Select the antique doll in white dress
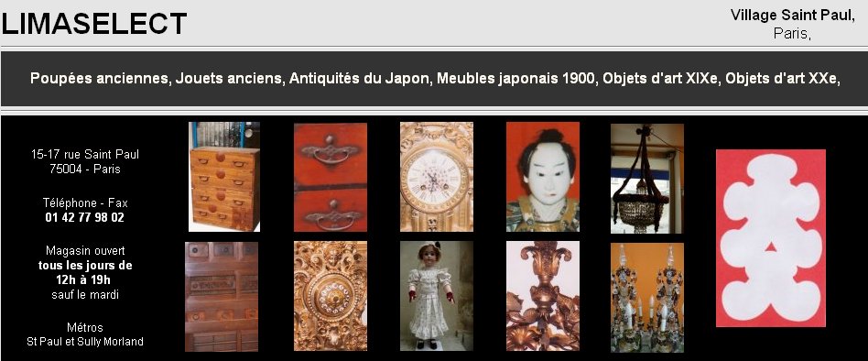868x361 pixels. 437,296
